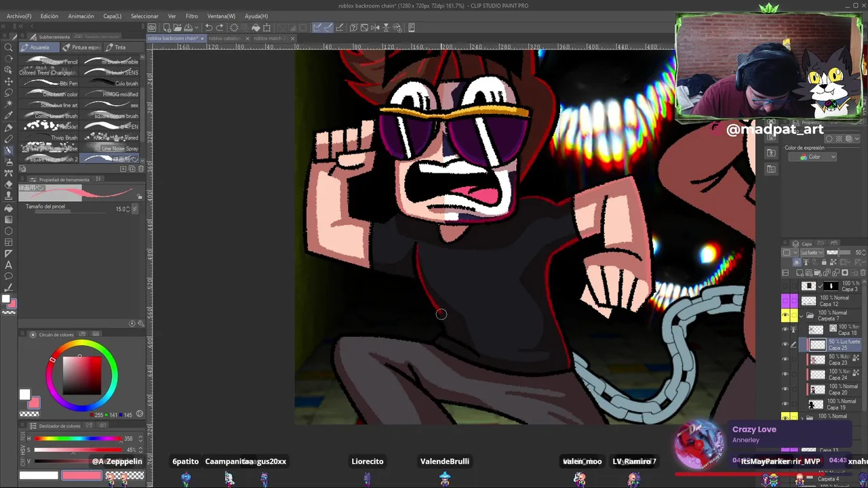This screenshot has height=488, width=868.
Task: Click the saturation slider bar
Action: (x=79, y=450)
